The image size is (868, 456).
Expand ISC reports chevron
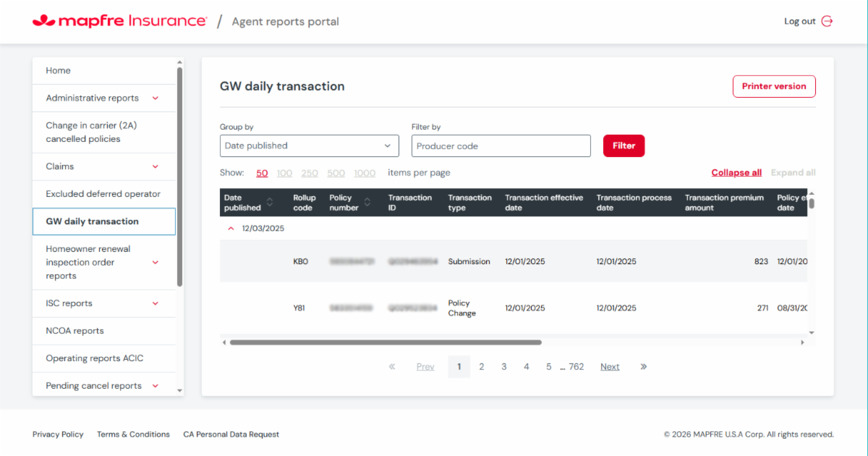pos(155,303)
